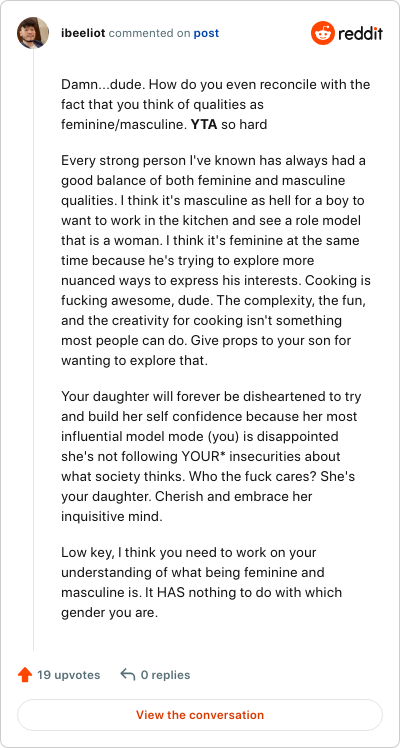Click the paragraph starting "Low key"
The image size is (400, 748).
tap(201, 582)
